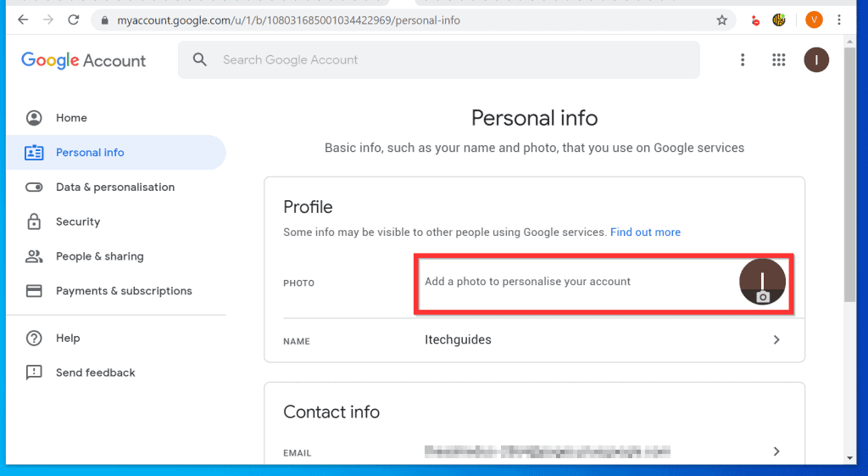Open the Google account avatar I
Image resolution: width=868 pixels, height=476 pixels.
[x=816, y=60]
